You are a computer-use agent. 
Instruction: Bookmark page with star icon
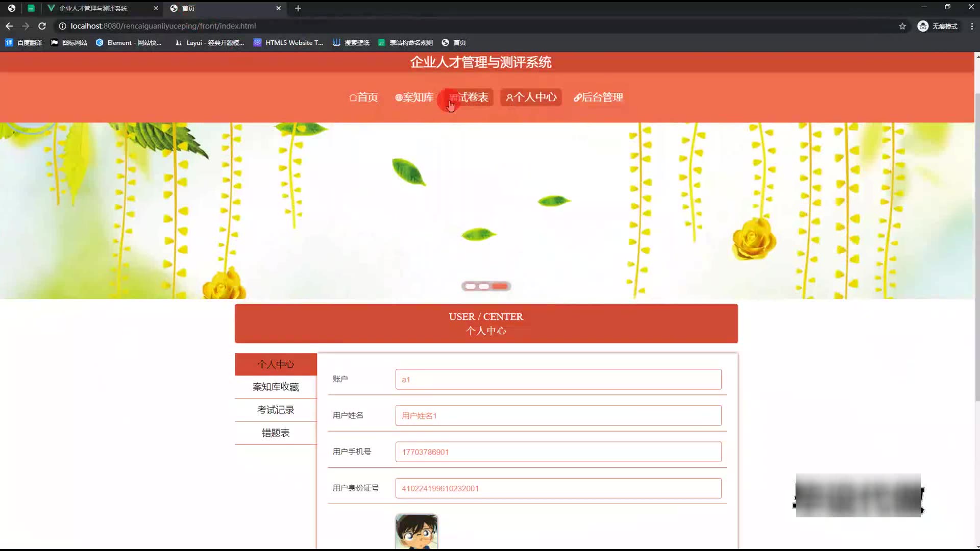[902, 26]
